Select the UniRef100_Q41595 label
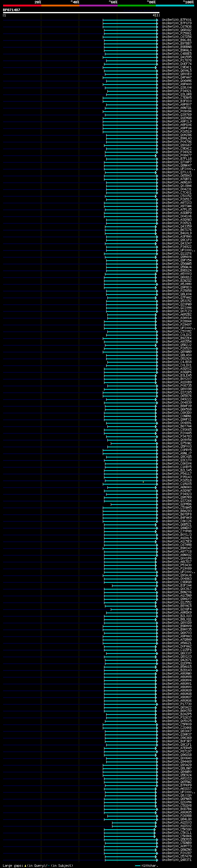Viewport: 197px width, 868px height. [177, 57]
